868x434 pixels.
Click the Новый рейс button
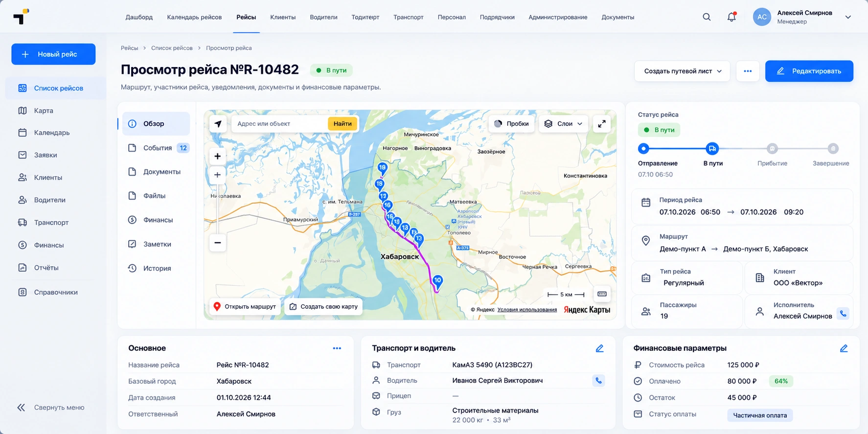coord(53,54)
